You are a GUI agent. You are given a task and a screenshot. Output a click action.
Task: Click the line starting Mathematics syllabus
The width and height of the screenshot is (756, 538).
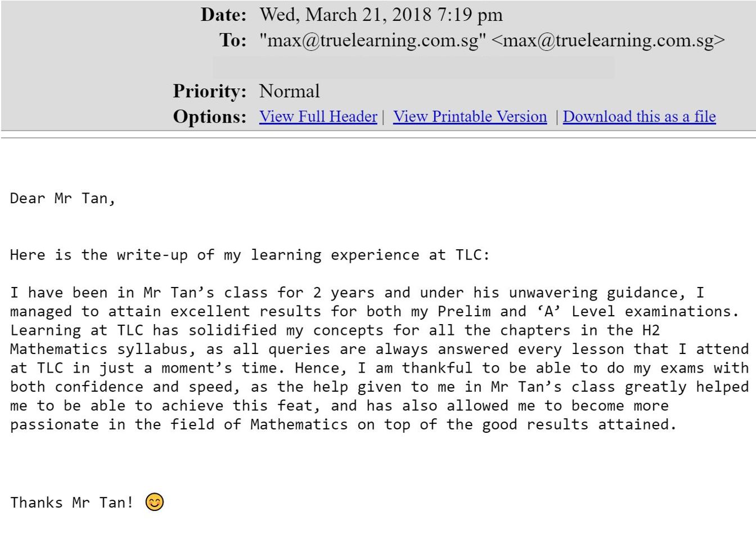point(380,349)
